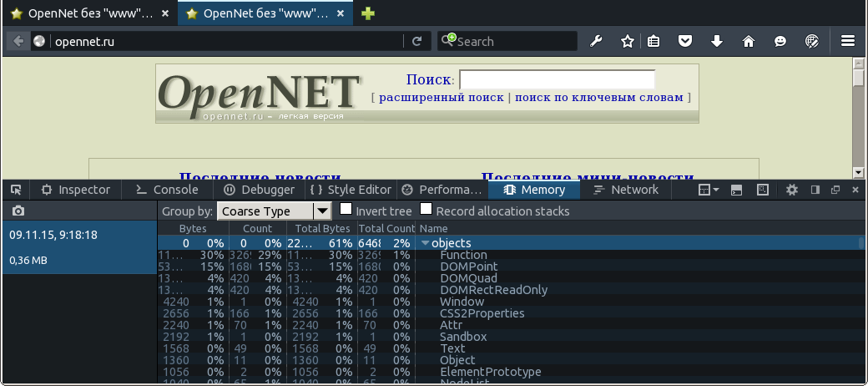Image resolution: width=868 pixels, height=386 pixels.
Task: Take a memory snapshot with camera icon
Action: tap(18, 211)
